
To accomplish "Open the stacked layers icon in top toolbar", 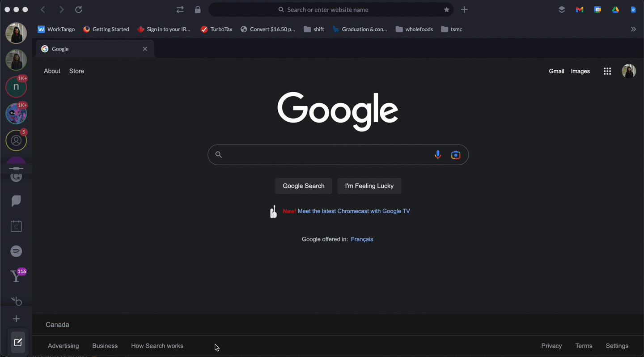I will (562, 9).
